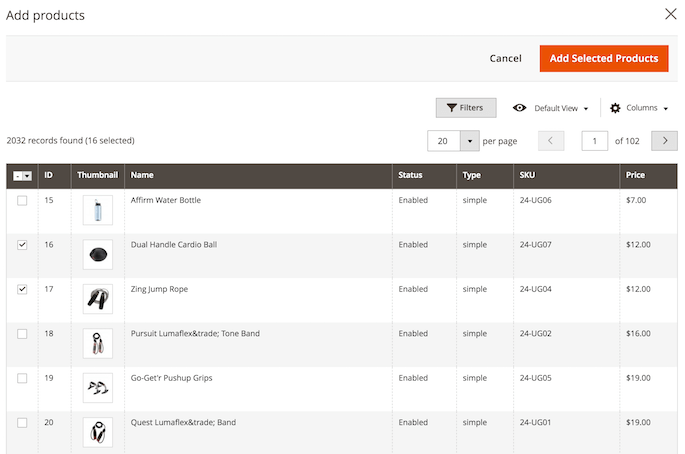Check the Affirm Water Bottle checkbox
This screenshot has height=454, width=685.
[x=22, y=201]
